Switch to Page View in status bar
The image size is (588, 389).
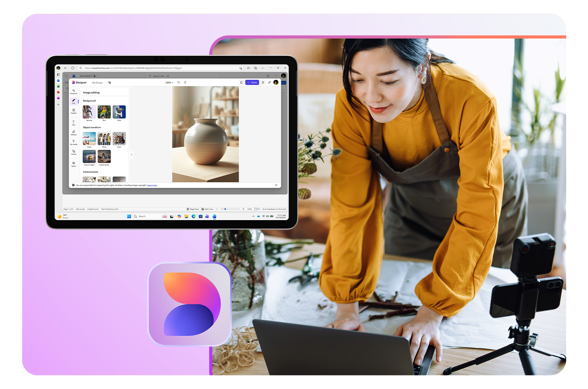(x=193, y=209)
